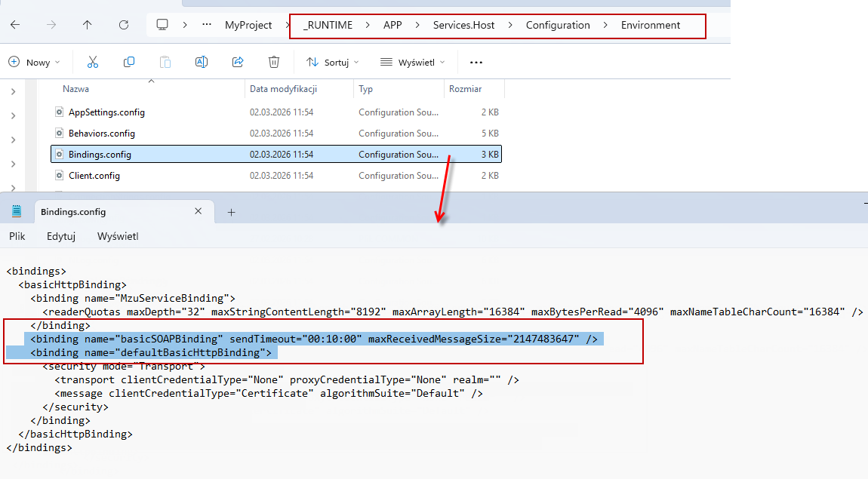Click the Paste clipboard icon

tap(165, 62)
